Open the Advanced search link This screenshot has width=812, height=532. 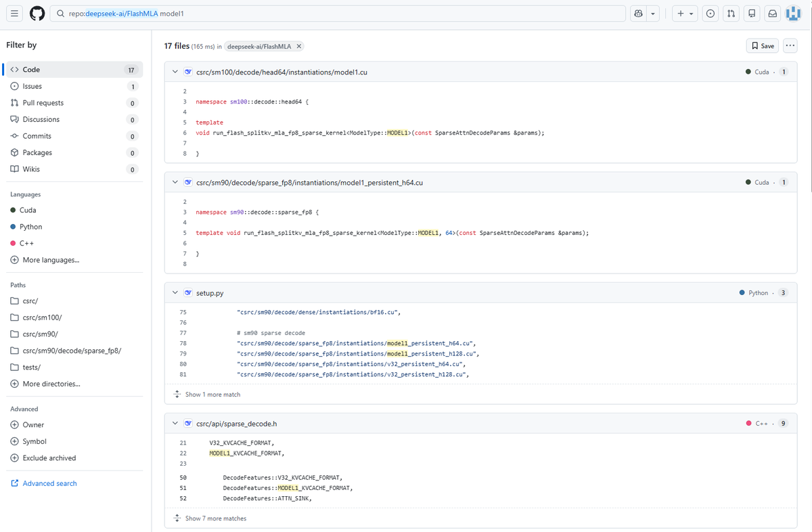pos(49,483)
